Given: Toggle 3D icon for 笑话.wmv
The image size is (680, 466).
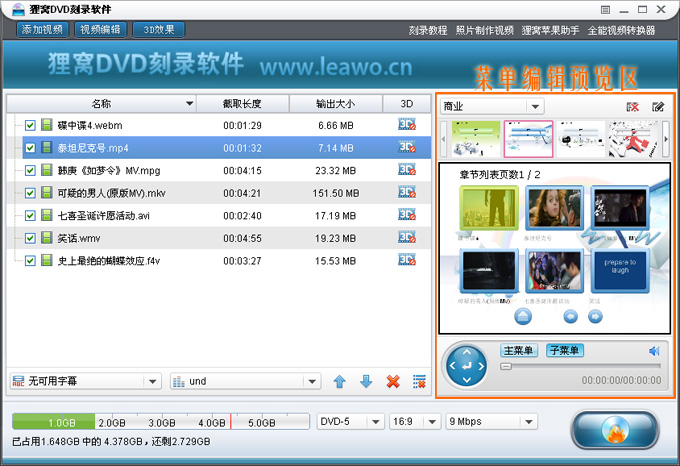Looking at the screenshot, I should pyautogui.click(x=407, y=238).
